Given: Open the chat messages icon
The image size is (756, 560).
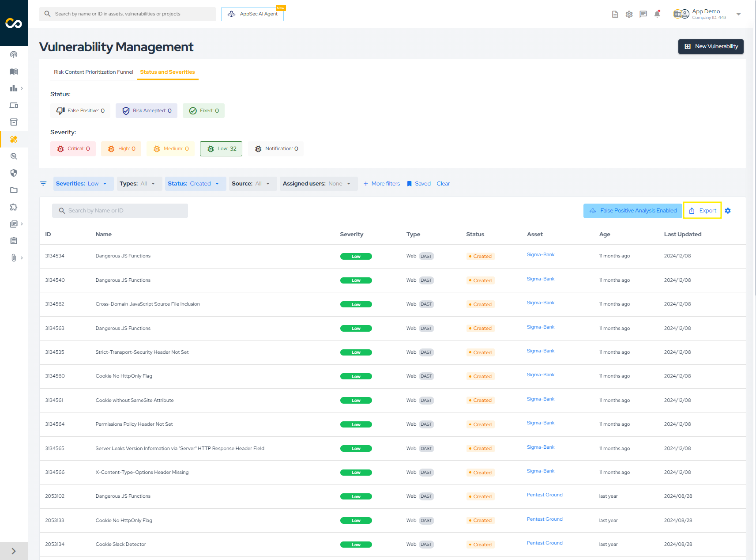Looking at the screenshot, I should tap(643, 14).
